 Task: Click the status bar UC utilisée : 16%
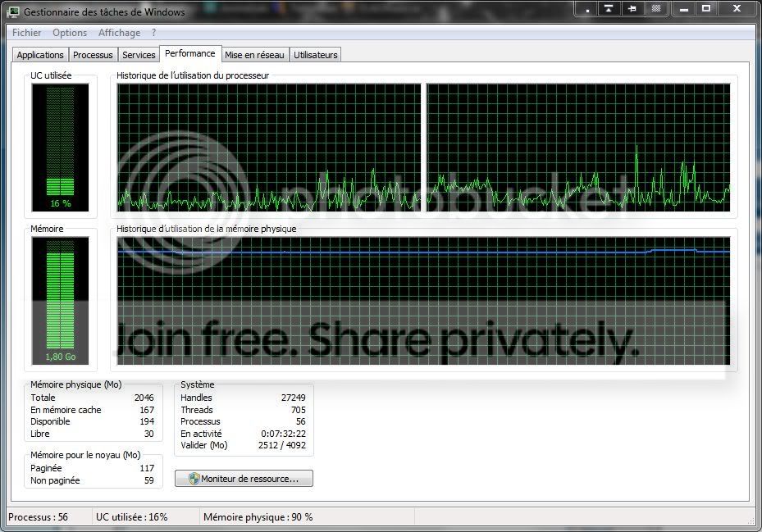(x=132, y=517)
